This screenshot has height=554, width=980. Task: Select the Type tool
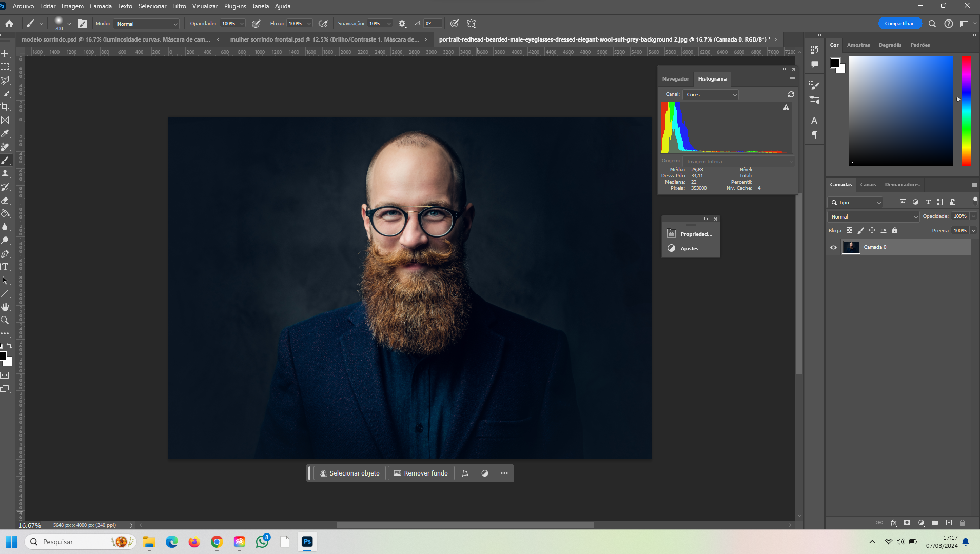click(5, 267)
